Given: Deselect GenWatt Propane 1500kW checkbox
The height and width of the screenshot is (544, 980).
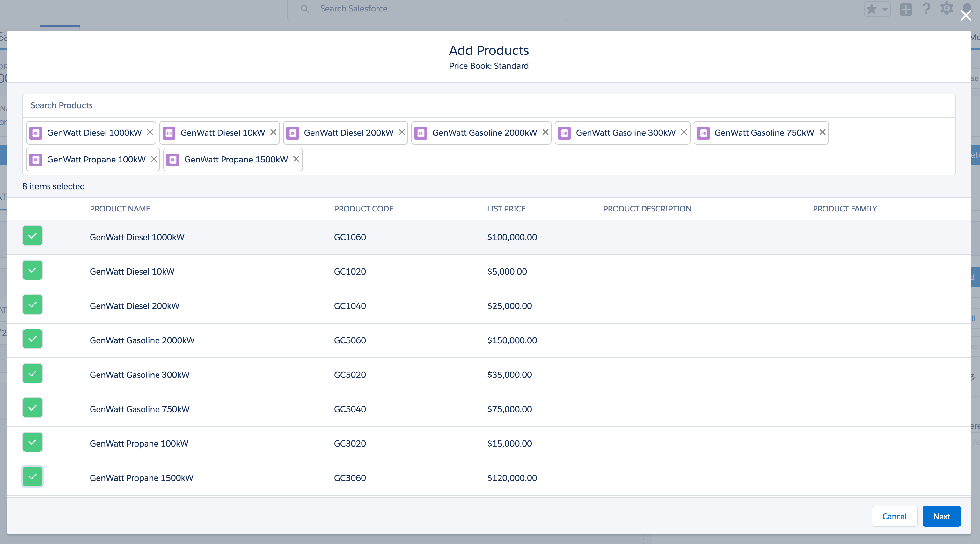Looking at the screenshot, I should click(x=32, y=476).
